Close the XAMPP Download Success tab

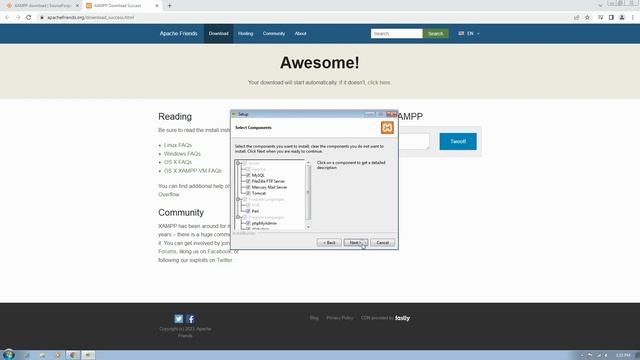(157, 6)
